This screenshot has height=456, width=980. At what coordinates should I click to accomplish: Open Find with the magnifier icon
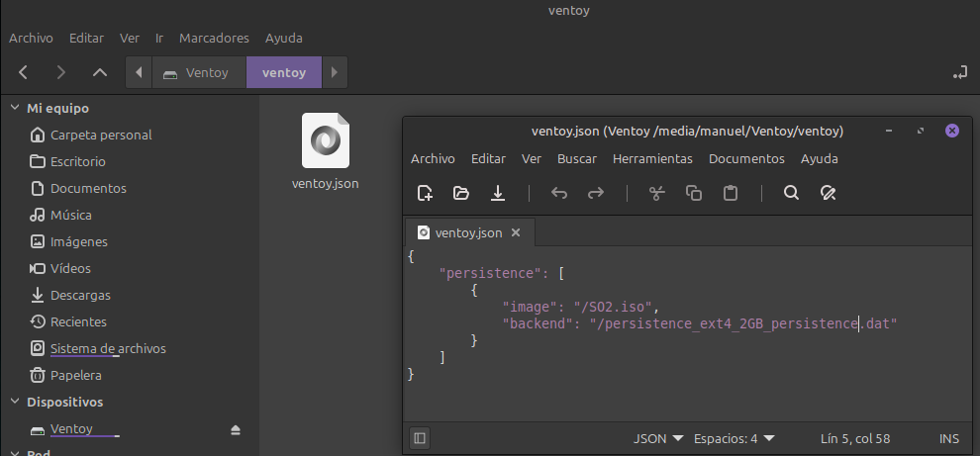click(791, 193)
